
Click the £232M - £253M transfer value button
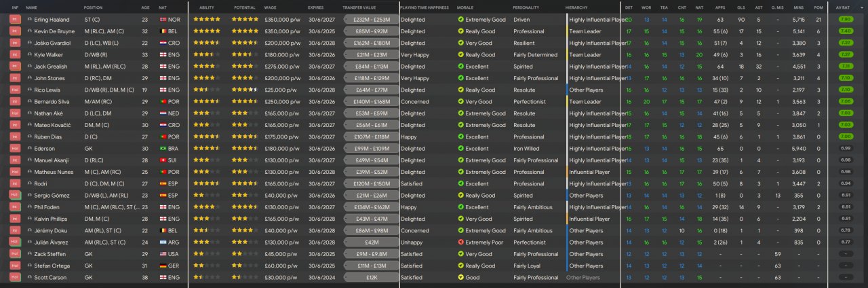[x=372, y=20]
